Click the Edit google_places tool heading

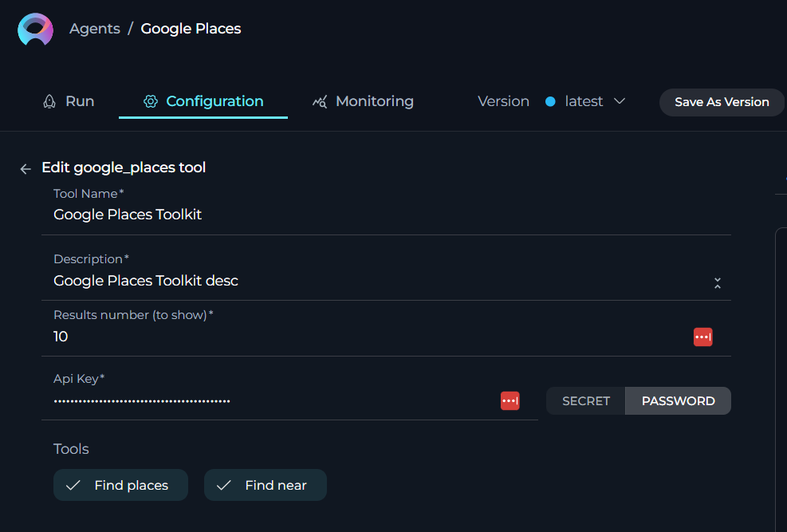pos(124,167)
